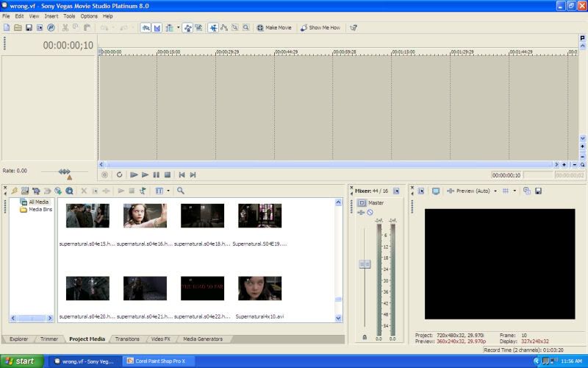The image size is (588, 368).
Task: Select the supernatural.s04e22 media thumbnail
Action: point(203,289)
